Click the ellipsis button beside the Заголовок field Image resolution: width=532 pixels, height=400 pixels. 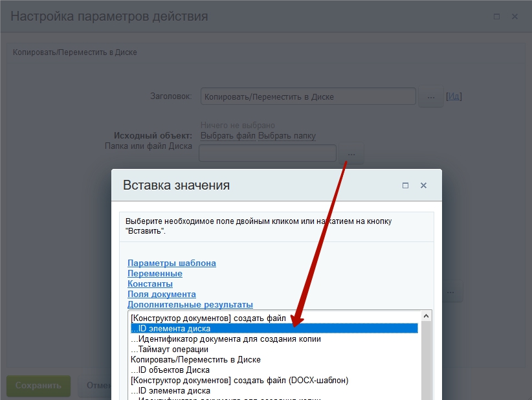point(430,96)
